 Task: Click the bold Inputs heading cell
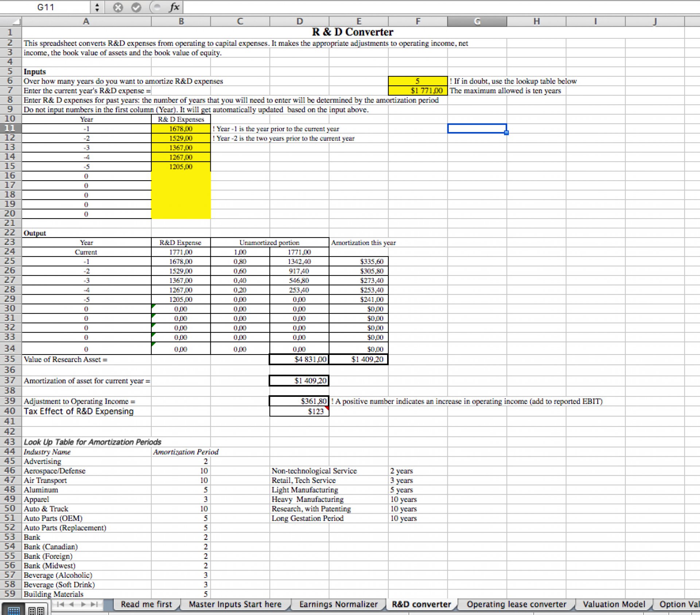(x=86, y=71)
